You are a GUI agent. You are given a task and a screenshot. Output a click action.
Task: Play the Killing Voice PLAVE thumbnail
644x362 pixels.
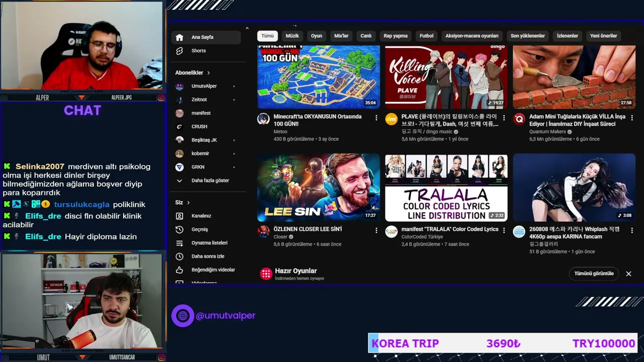[x=446, y=77]
